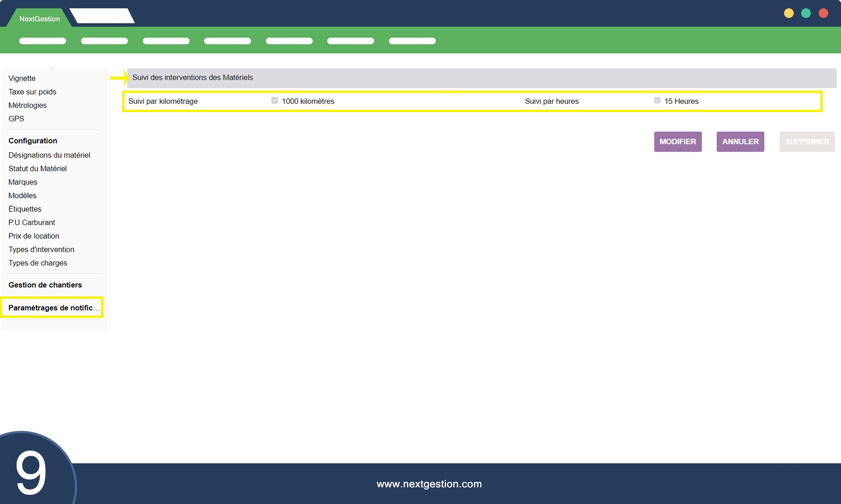Click the teal window control dot
Screen dimensions: 841x504
coord(806,13)
